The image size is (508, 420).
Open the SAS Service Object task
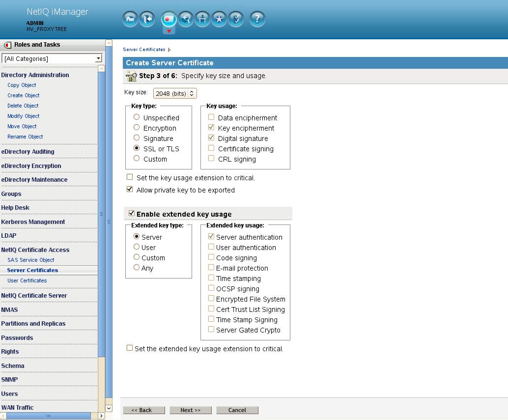point(31,260)
